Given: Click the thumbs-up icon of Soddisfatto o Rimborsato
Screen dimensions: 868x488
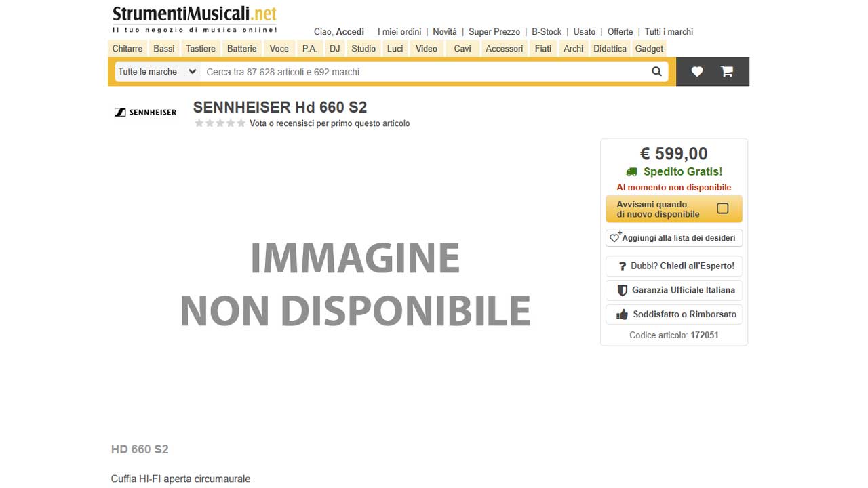Looking at the screenshot, I should (622, 314).
